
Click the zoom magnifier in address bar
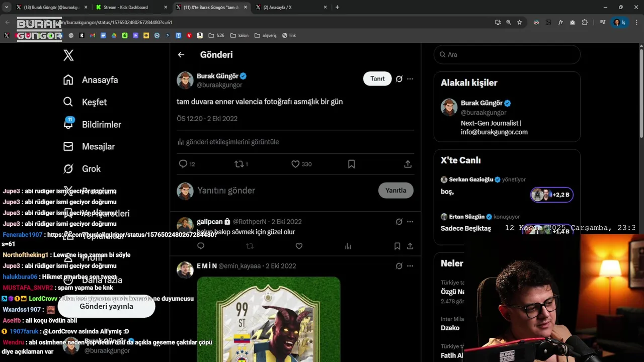[x=509, y=22]
